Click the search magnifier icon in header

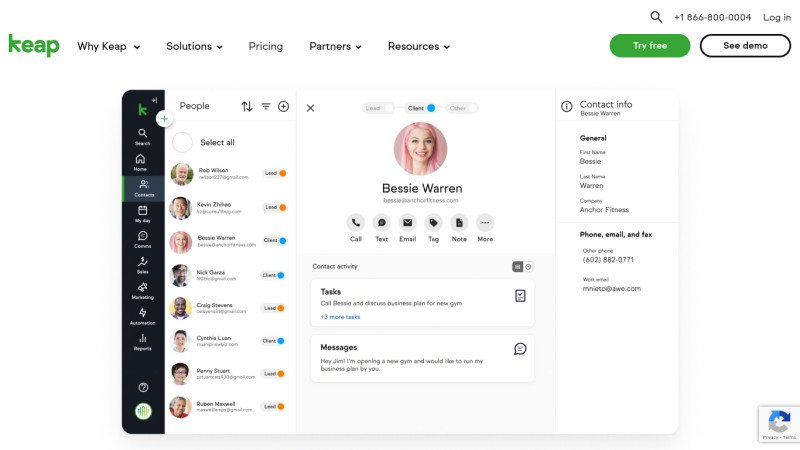pyautogui.click(x=656, y=17)
